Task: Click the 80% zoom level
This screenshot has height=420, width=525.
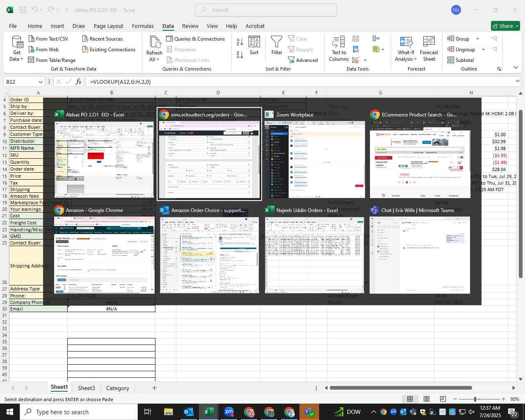Action: (515, 399)
